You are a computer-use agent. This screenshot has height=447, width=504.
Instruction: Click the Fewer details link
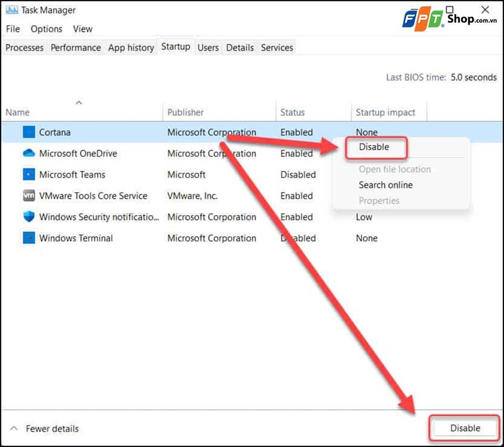[x=52, y=429]
